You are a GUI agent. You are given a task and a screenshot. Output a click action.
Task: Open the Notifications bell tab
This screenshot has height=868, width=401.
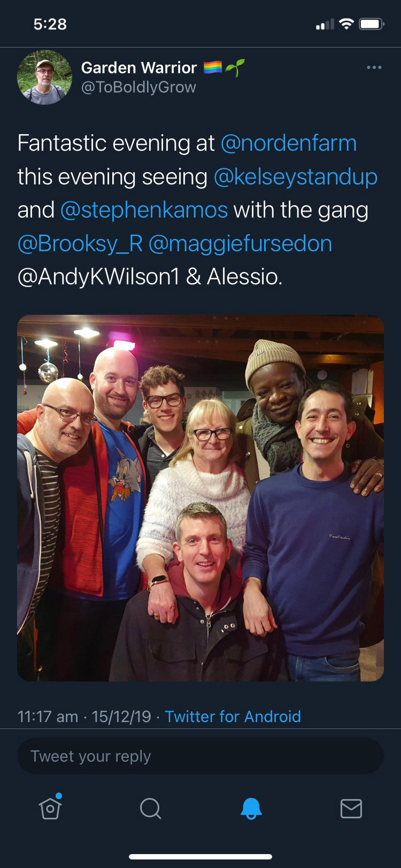click(251, 808)
